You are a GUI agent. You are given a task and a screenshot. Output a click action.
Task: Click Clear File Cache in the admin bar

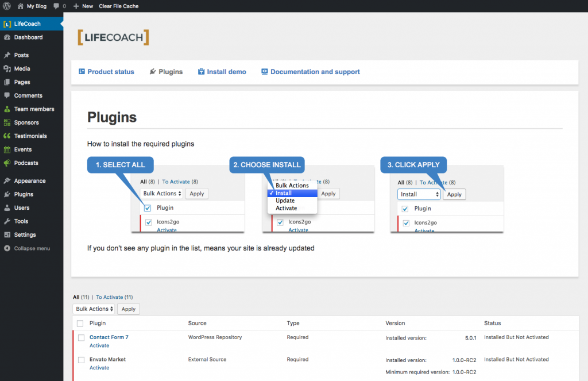click(118, 6)
